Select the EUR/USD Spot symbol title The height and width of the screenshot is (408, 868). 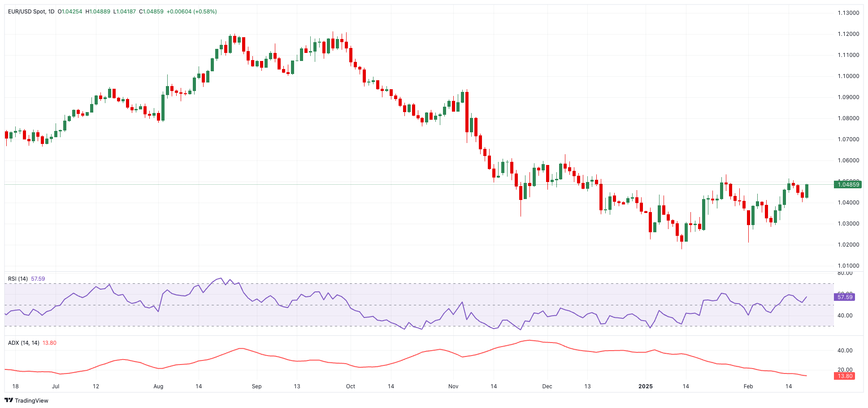pyautogui.click(x=26, y=12)
